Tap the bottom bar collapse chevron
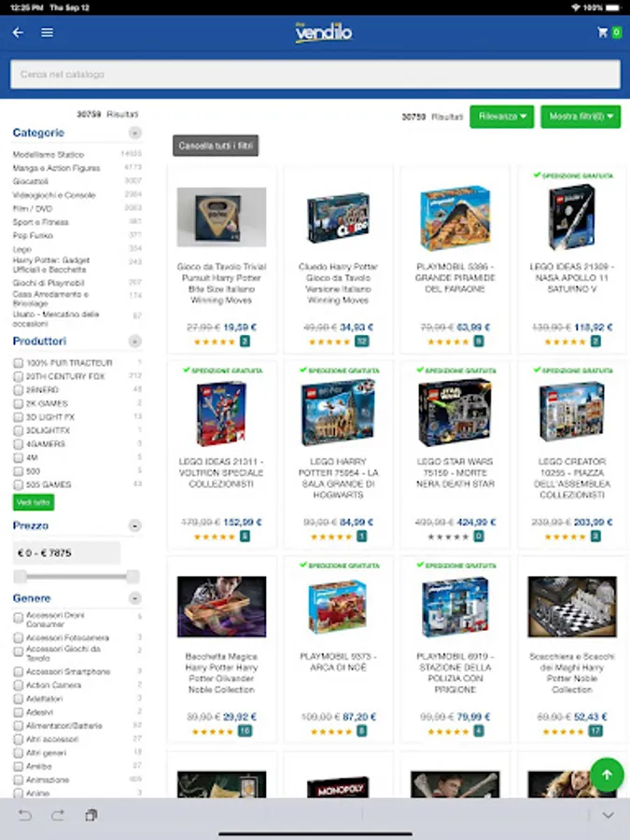This screenshot has height=840, width=630. click(x=608, y=816)
